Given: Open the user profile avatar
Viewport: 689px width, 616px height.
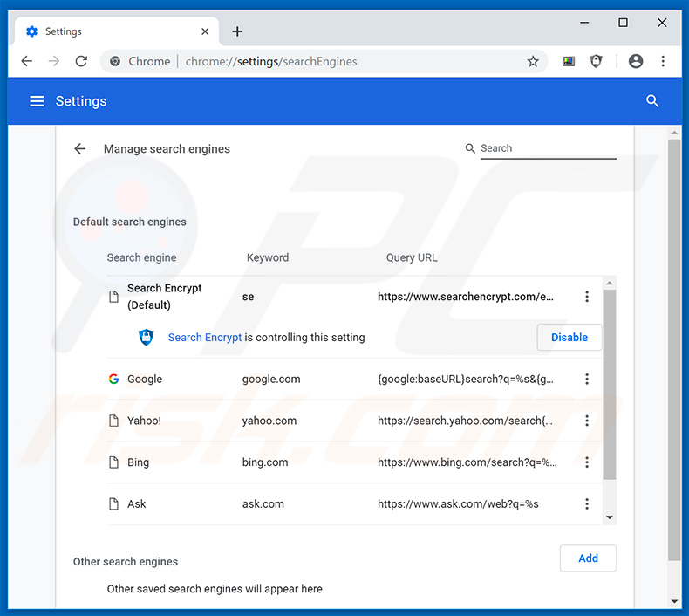Looking at the screenshot, I should point(636,61).
